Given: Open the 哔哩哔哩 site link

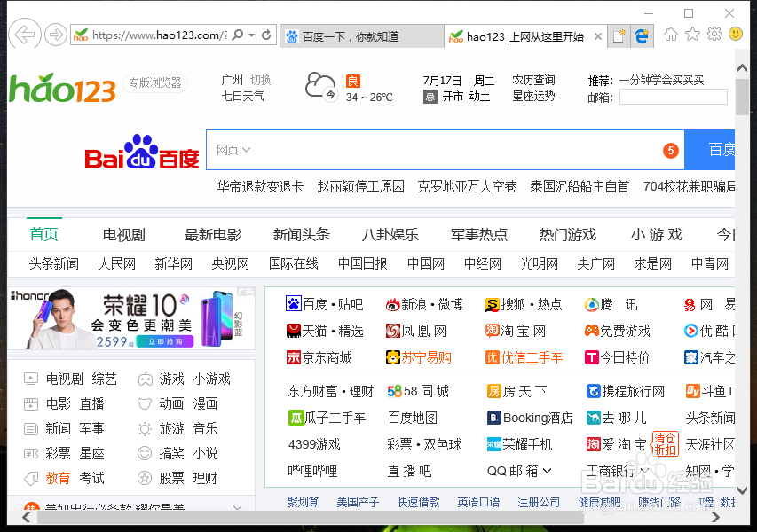Looking at the screenshot, I should 313,470.
